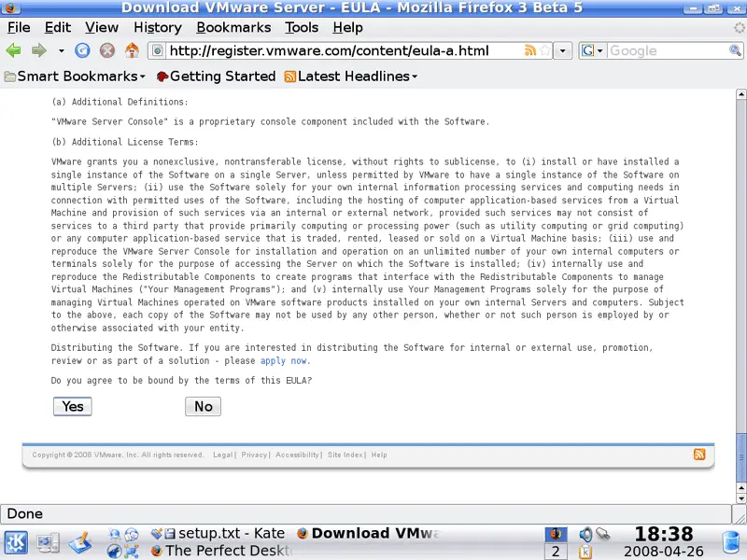Image resolution: width=747 pixels, height=560 pixels.
Task: Expand the Smart Bookmarks folder
Action: tap(75, 77)
